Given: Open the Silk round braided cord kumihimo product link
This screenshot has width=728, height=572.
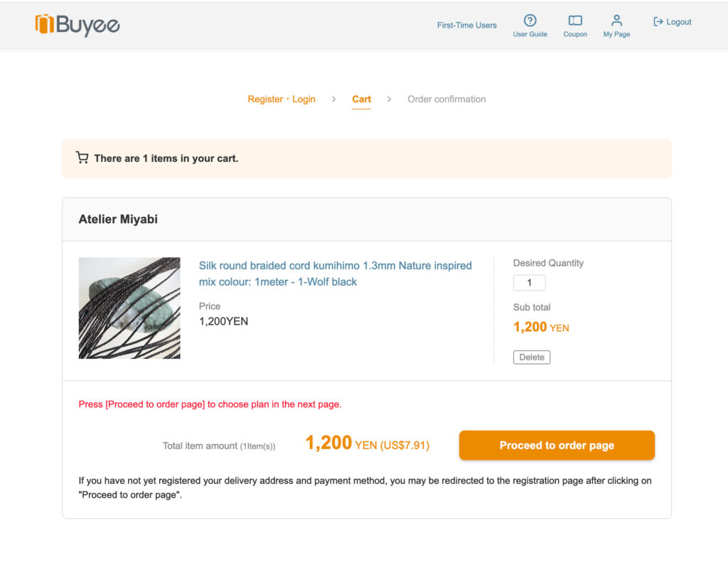Looking at the screenshot, I should [x=335, y=274].
